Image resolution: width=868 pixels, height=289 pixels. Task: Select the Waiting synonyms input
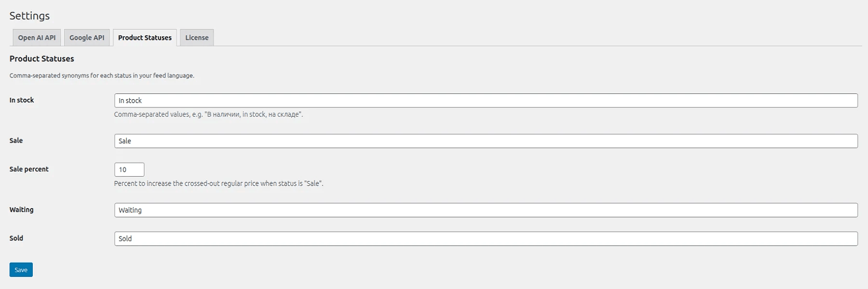338,210
